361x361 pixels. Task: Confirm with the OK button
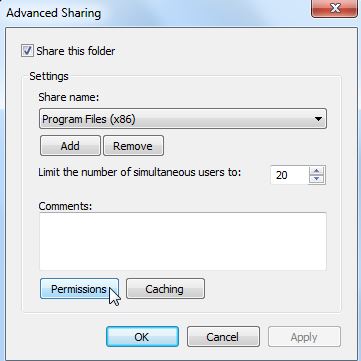(142, 337)
